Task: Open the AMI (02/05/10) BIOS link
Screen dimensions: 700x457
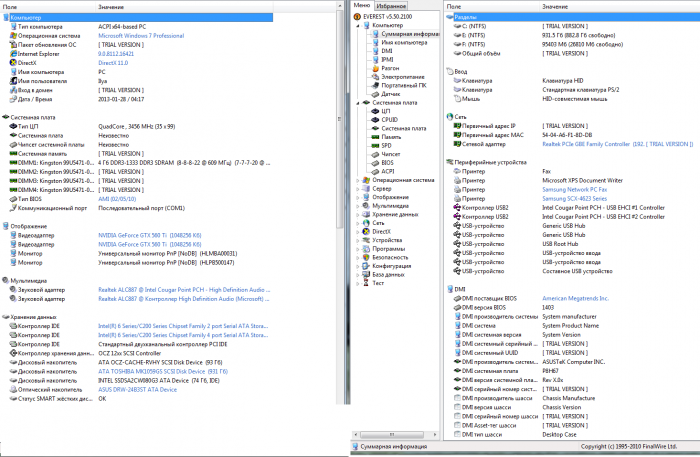Action: 117,199
